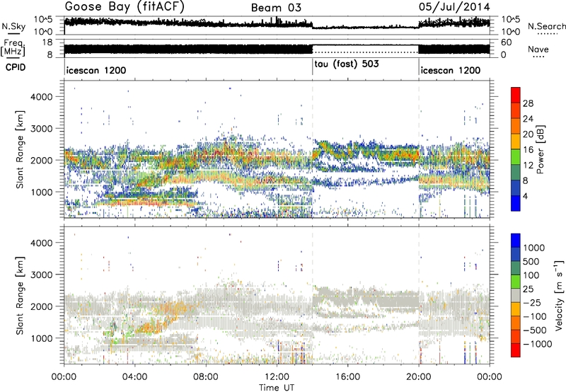Click the "1000" Velocity colorbar value
The image size is (566, 392).
pos(534,248)
